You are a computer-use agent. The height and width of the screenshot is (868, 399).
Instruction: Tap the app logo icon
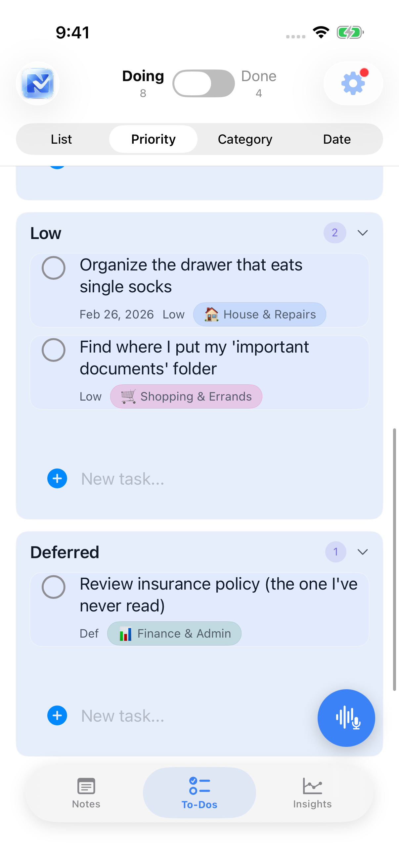click(x=38, y=83)
